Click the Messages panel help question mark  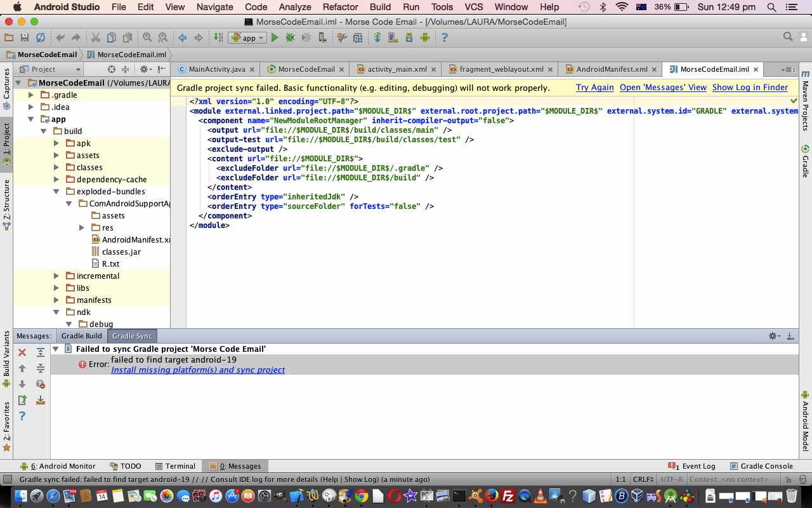[x=22, y=416]
